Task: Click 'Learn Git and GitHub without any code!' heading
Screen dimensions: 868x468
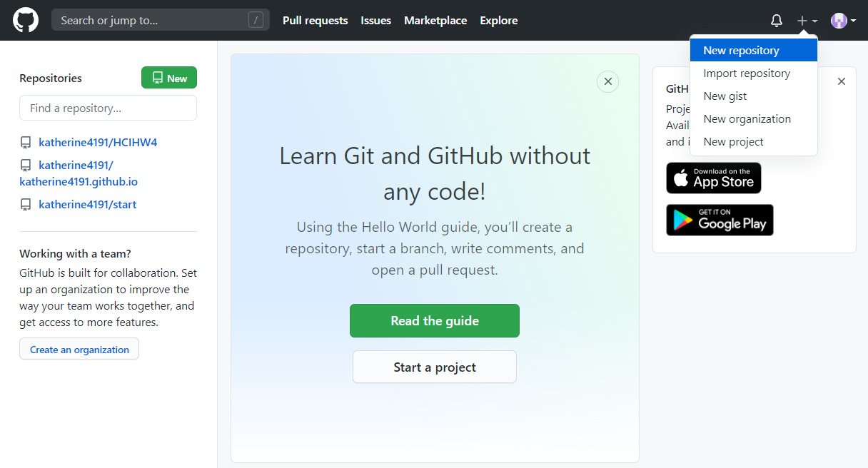Action: point(435,173)
